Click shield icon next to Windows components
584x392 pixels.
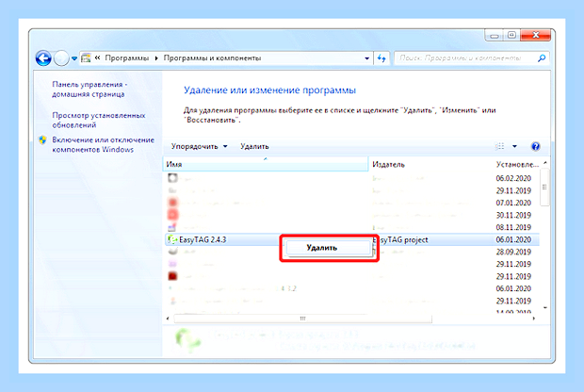[x=42, y=140]
